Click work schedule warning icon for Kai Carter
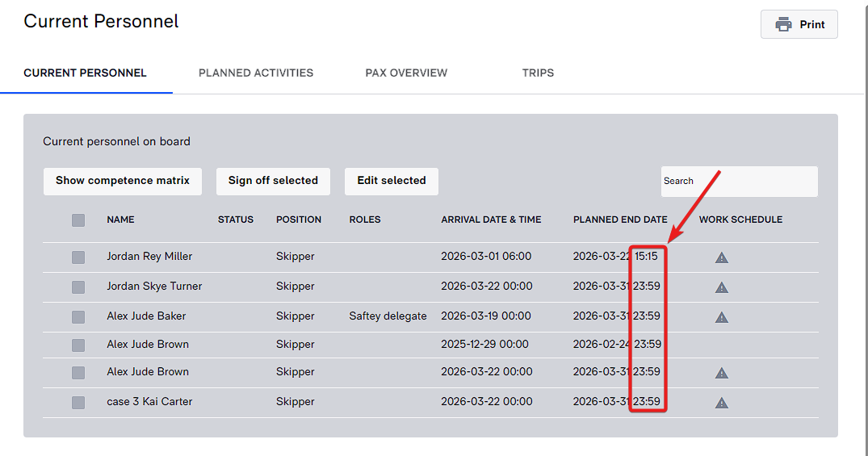The image size is (868, 456). pos(722,403)
